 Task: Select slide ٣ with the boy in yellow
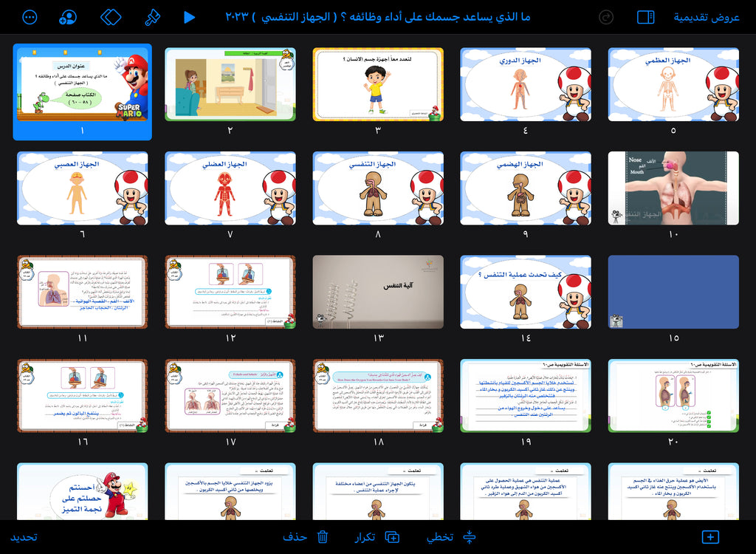tap(378, 84)
